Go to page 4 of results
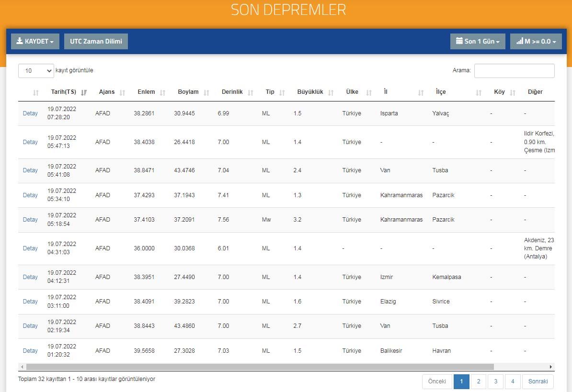Image resolution: width=572 pixels, height=392 pixels. coord(513,381)
